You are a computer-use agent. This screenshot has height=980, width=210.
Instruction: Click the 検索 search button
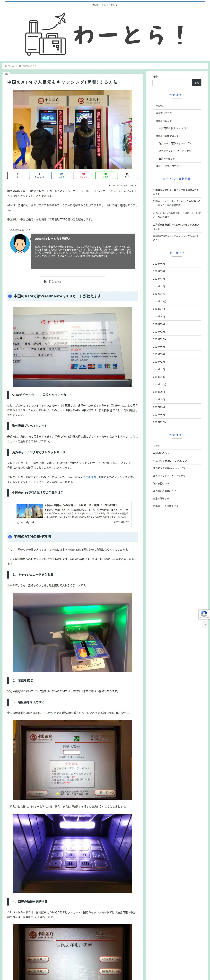point(196,82)
